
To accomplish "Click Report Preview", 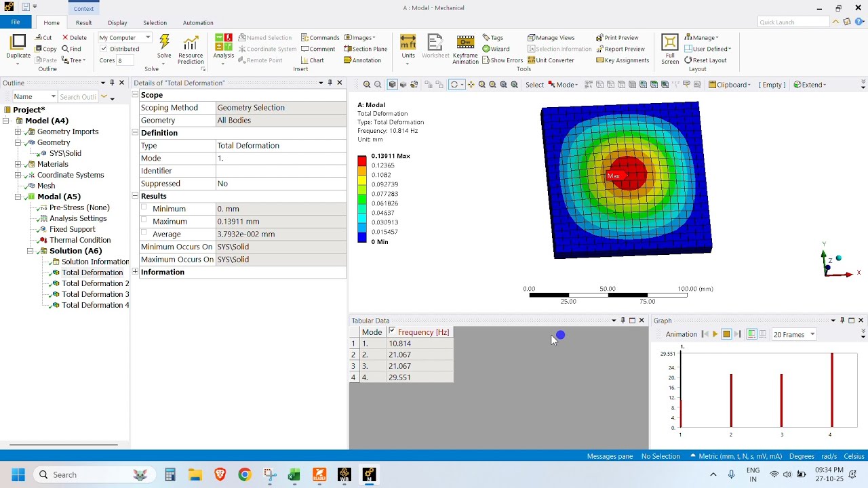I will tap(620, 49).
